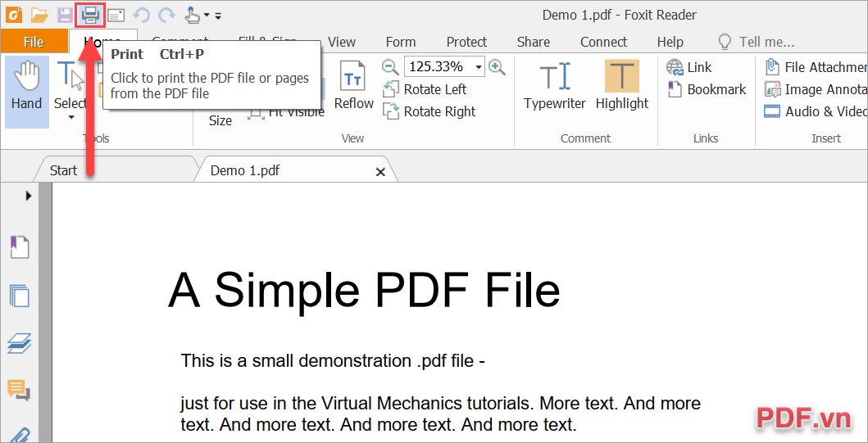The image size is (868, 443).
Task: Choose the Select text tool
Action: [x=70, y=84]
